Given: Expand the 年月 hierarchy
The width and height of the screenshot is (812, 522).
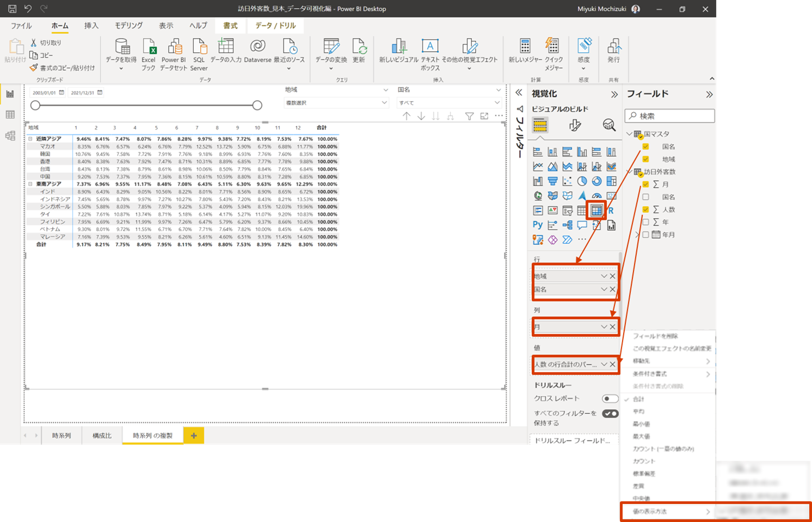Looking at the screenshot, I should point(637,235).
